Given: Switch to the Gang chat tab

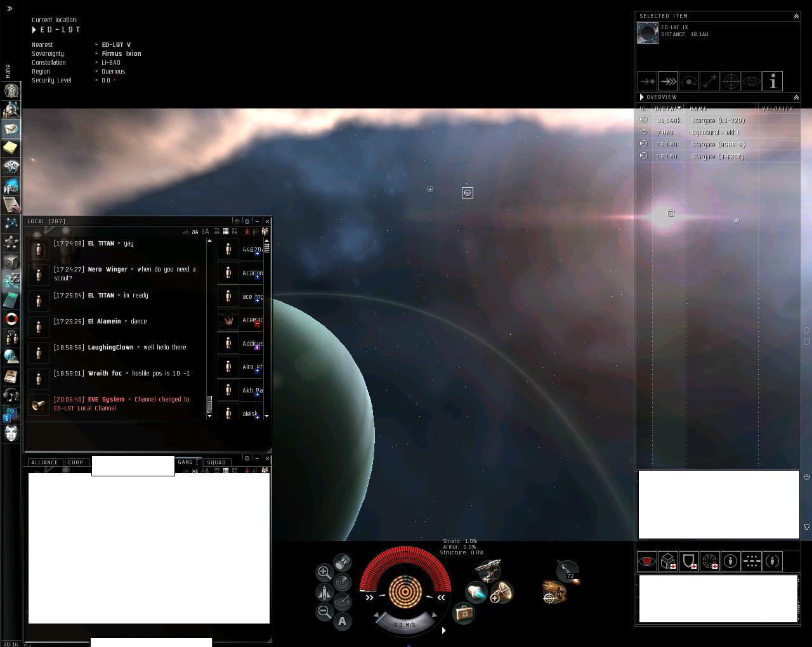Looking at the screenshot, I should click(187, 462).
